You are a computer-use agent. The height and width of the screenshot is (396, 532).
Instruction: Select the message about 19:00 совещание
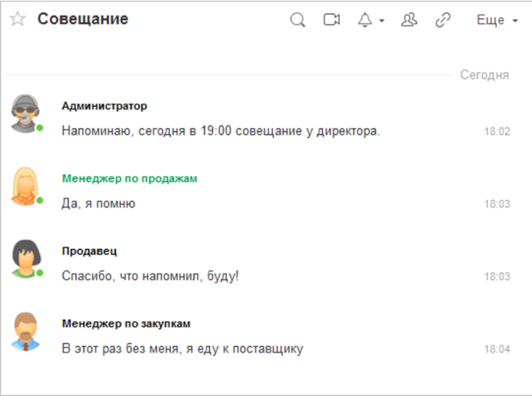click(221, 131)
